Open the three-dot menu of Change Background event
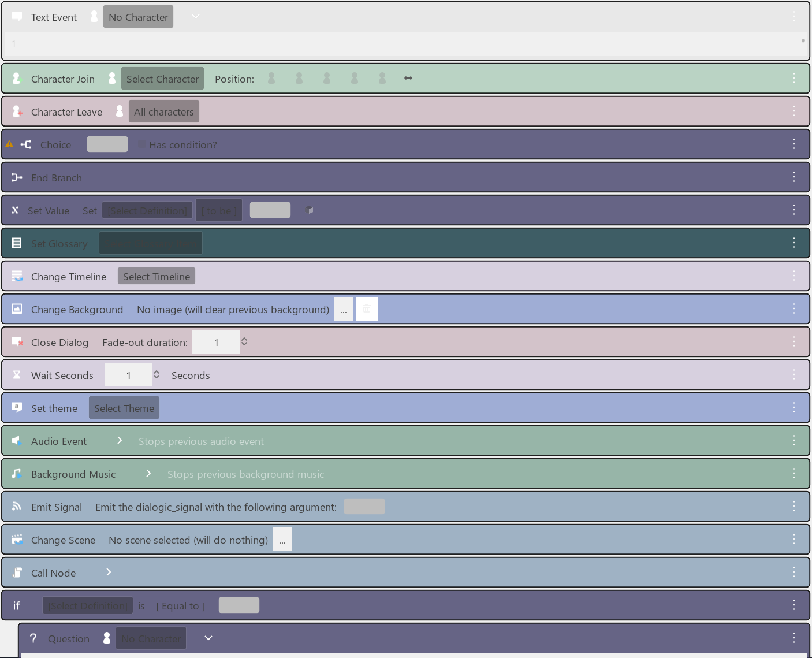This screenshot has width=812, height=658. click(x=794, y=308)
